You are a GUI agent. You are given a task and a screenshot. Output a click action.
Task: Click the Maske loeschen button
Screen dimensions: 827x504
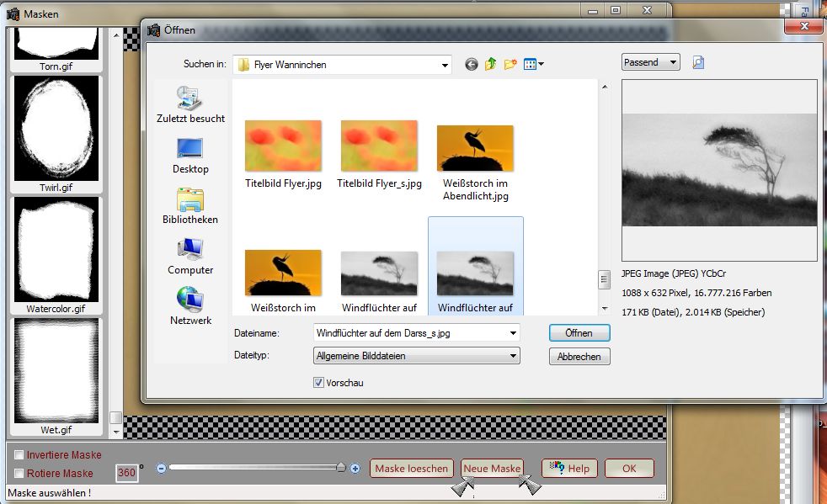412,469
